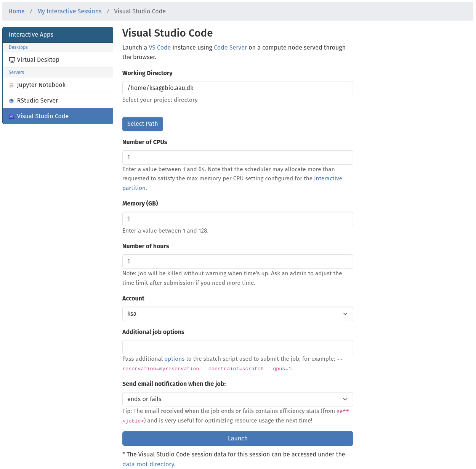476x469 pixels.
Task: Click the Visual Studio Code breadcrumb text
Action: point(140,11)
